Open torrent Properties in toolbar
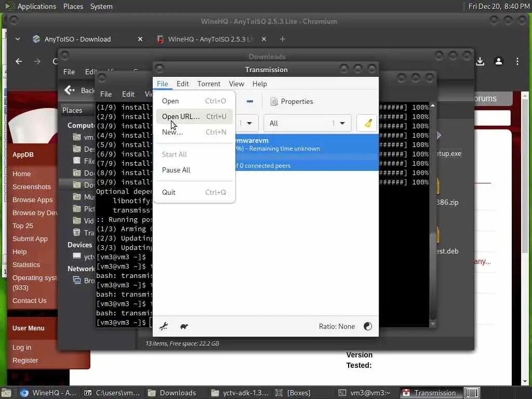Screen dimensions: 532x399 [x=292, y=101]
